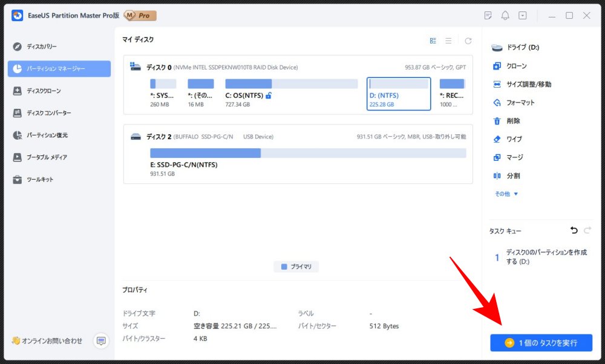Screen dimensions: 605x364
Task: Click 1 個の タスクを実行 button
Action: tap(541, 342)
